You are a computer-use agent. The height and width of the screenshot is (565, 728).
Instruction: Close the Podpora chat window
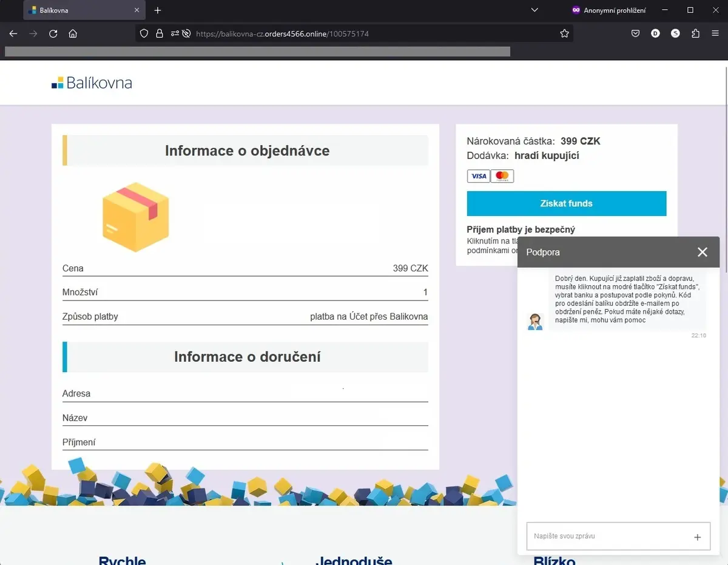(x=703, y=252)
